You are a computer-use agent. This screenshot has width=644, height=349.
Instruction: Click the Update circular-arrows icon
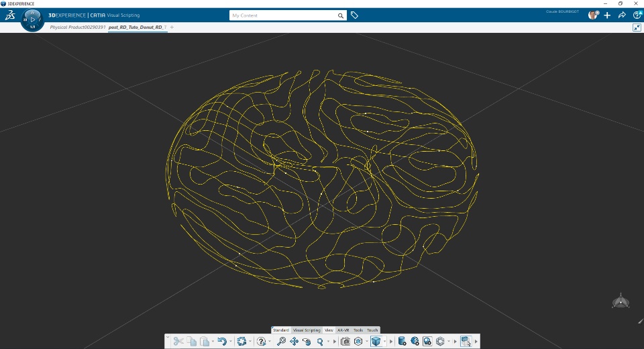click(x=241, y=341)
